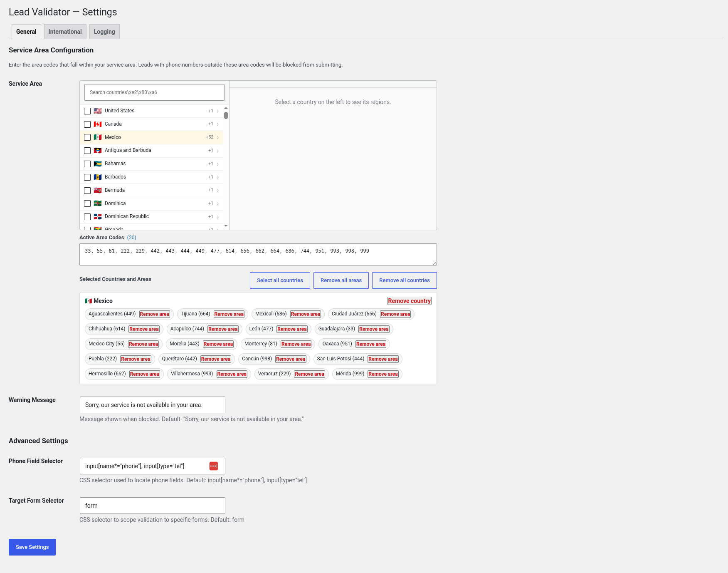The image size is (728, 573).
Task: Click the Mexico flag in country list
Action: point(98,137)
